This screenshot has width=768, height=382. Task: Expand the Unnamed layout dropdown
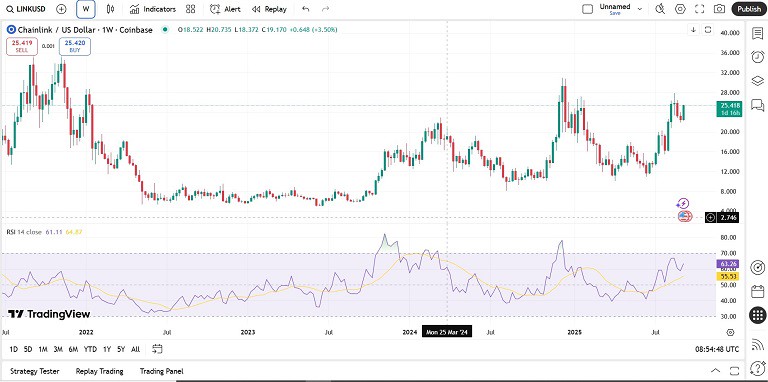[x=639, y=9]
